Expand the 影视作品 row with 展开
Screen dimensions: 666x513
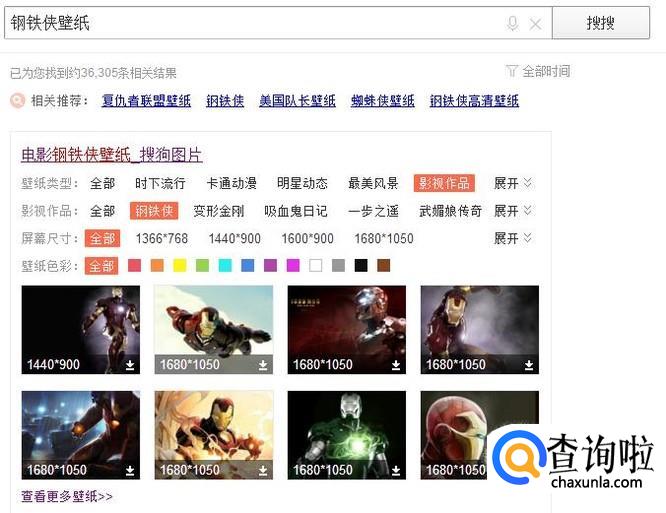click(513, 211)
